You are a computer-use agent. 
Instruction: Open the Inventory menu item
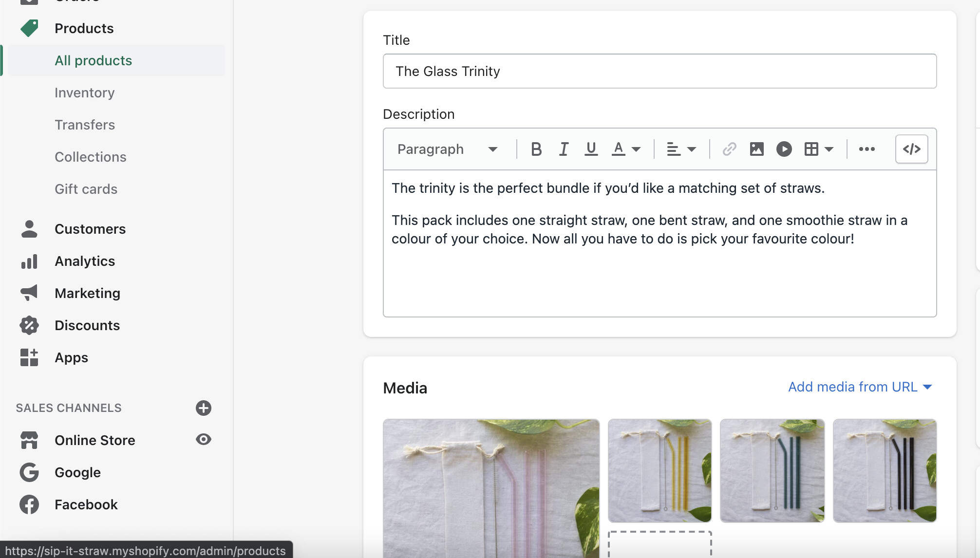point(85,93)
